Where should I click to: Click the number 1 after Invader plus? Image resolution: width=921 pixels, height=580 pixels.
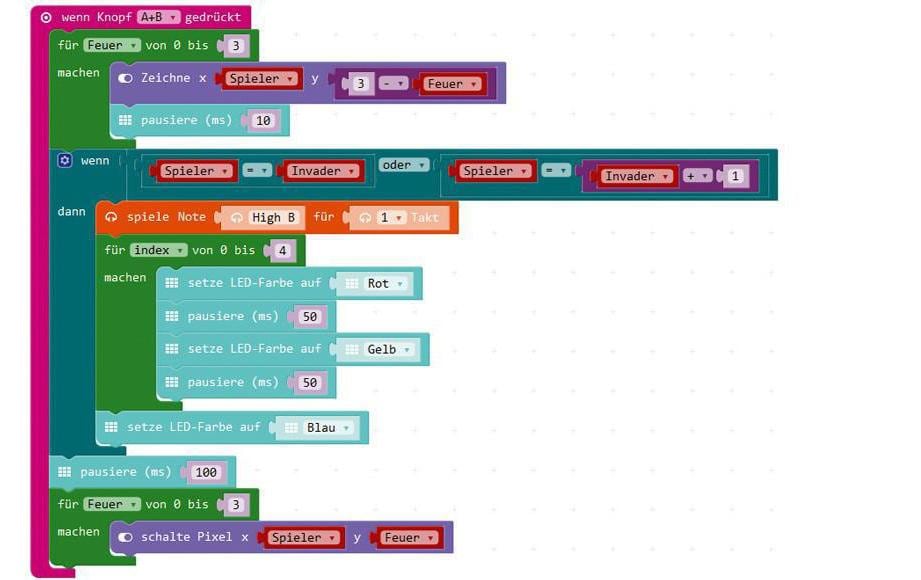[735, 176]
